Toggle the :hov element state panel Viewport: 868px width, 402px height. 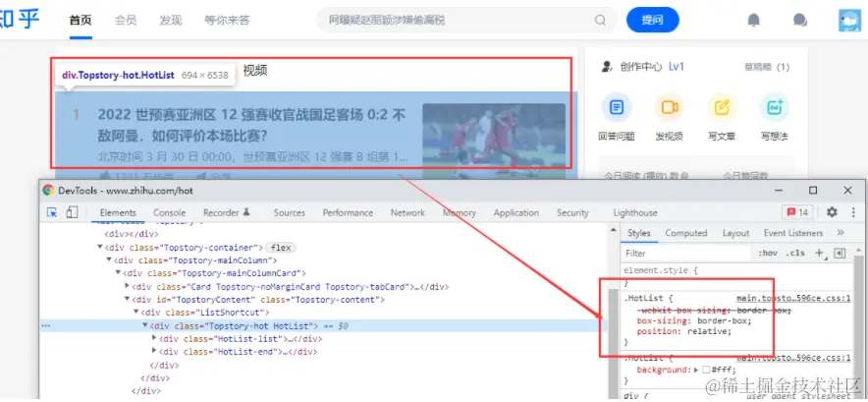click(767, 253)
